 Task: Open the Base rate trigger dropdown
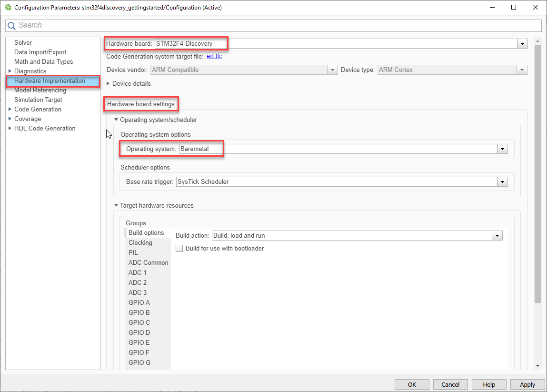502,182
